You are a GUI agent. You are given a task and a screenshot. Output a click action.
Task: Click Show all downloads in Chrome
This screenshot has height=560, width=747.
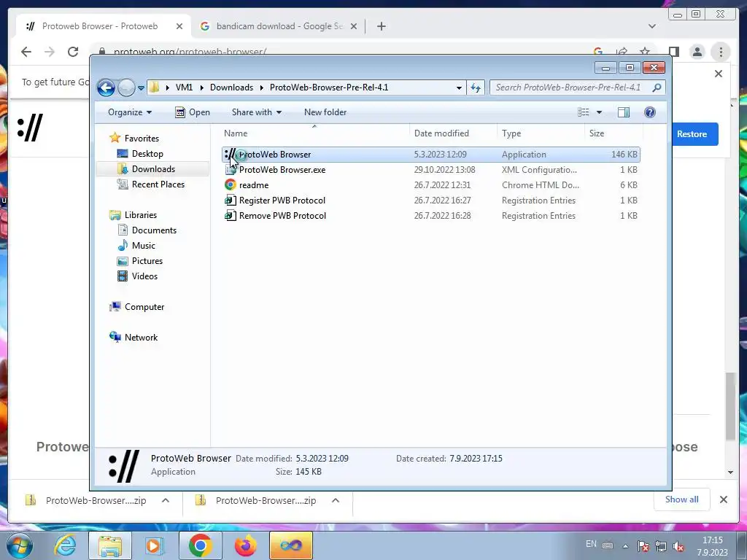682,499
